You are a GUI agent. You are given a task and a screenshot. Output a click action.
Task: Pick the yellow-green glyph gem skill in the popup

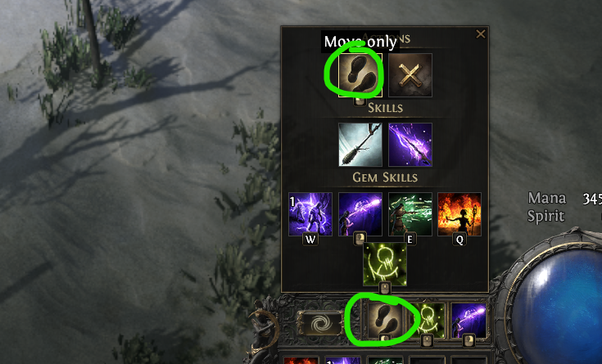(385, 264)
